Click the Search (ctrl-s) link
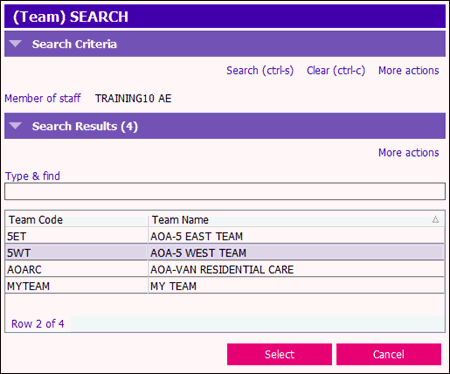The width and height of the screenshot is (450, 374). point(260,71)
